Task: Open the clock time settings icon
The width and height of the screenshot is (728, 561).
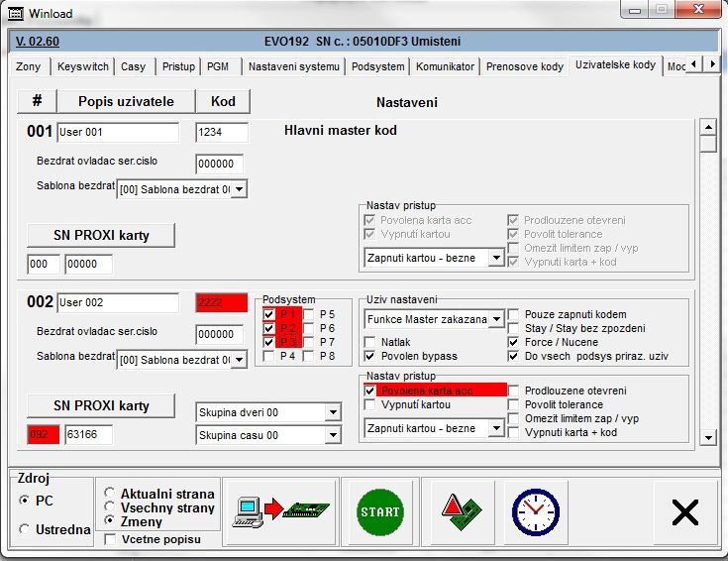Action: [x=535, y=511]
